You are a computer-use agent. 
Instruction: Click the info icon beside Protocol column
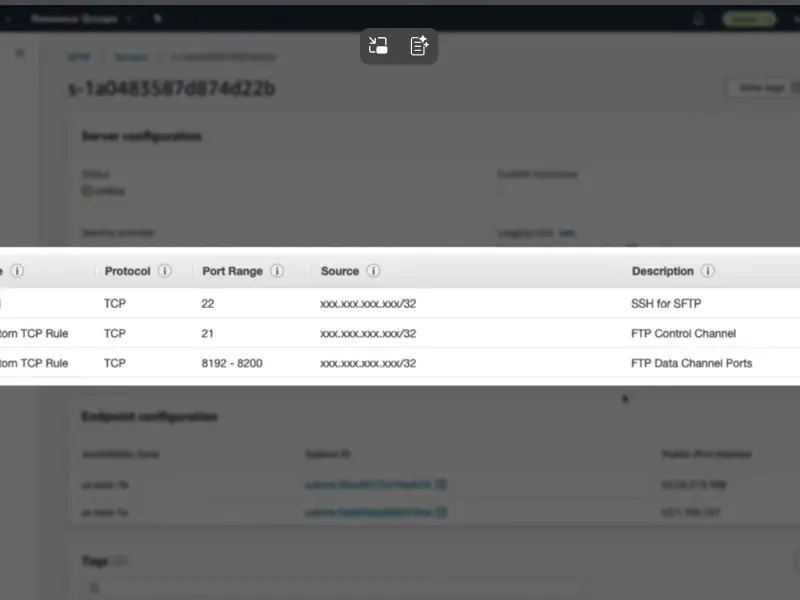coord(164,270)
